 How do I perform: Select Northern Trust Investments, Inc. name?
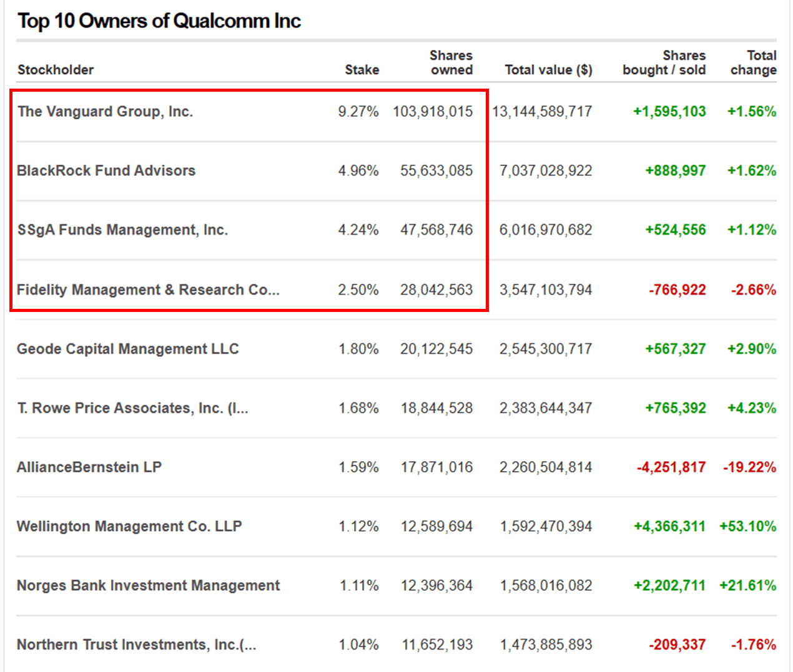[137, 645]
